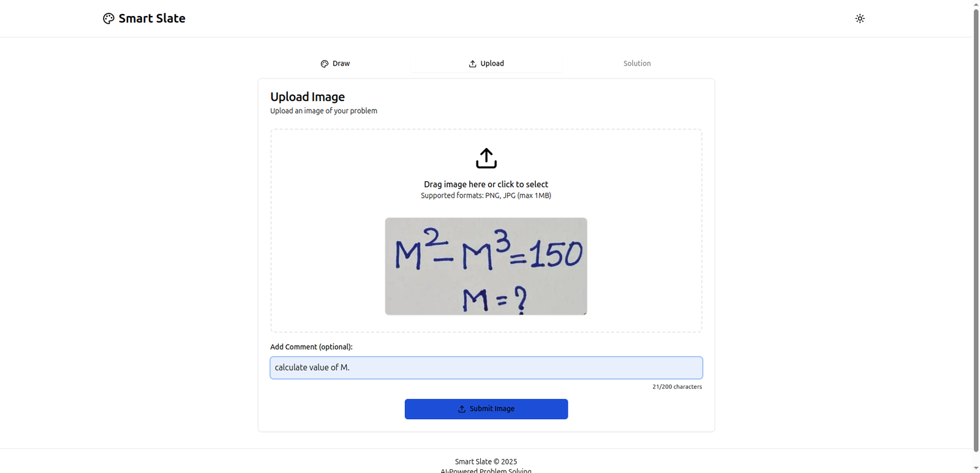Click the Smart Slate palette logo icon
This screenshot has height=473, width=980.
pos(108,18)
